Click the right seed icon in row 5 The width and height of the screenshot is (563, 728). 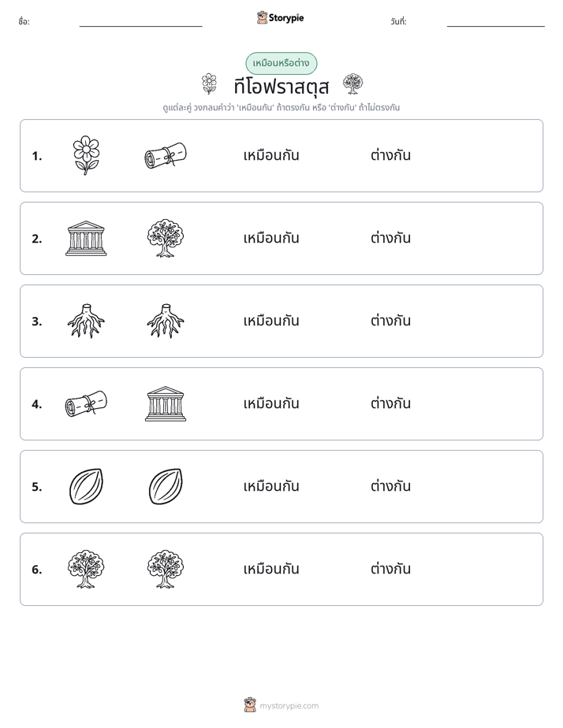(166, 486)
